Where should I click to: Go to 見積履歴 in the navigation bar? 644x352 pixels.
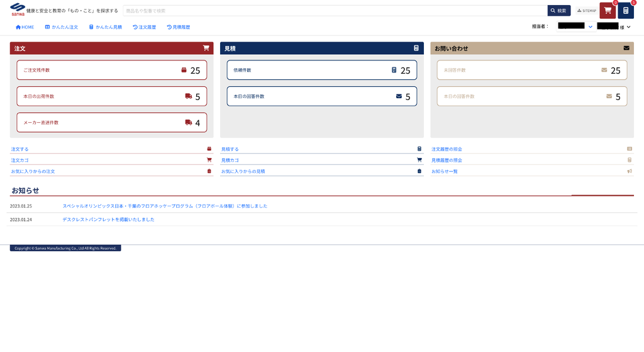coord(179,27)
